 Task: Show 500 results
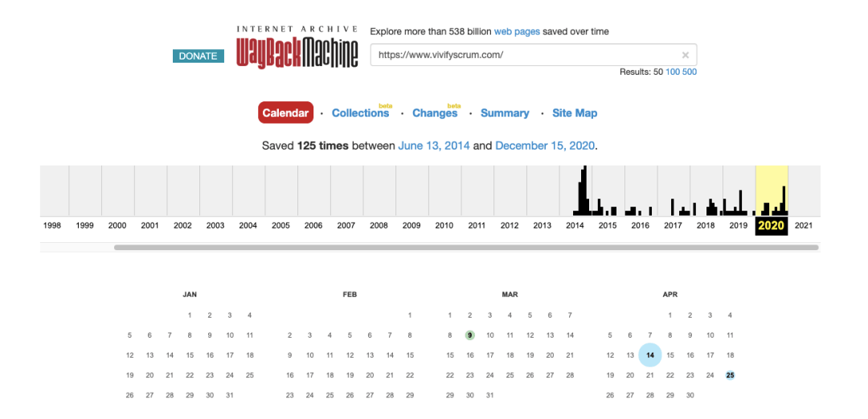click(x=690, y=72)
